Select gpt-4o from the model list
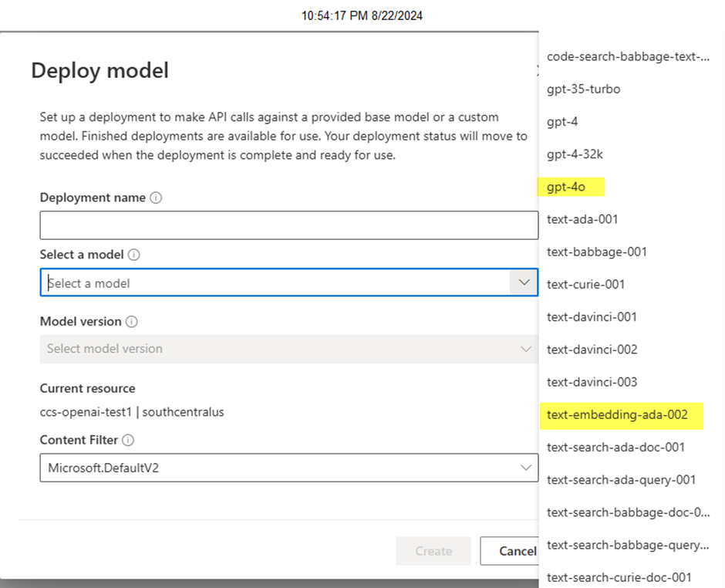Viewport: 725px width, 588px height. coord(566,187)
